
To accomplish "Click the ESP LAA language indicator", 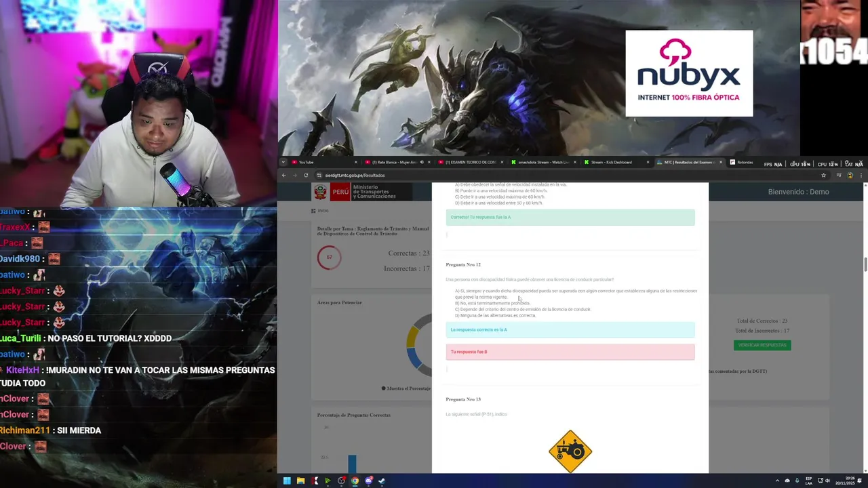I will (x=809, y=481).
